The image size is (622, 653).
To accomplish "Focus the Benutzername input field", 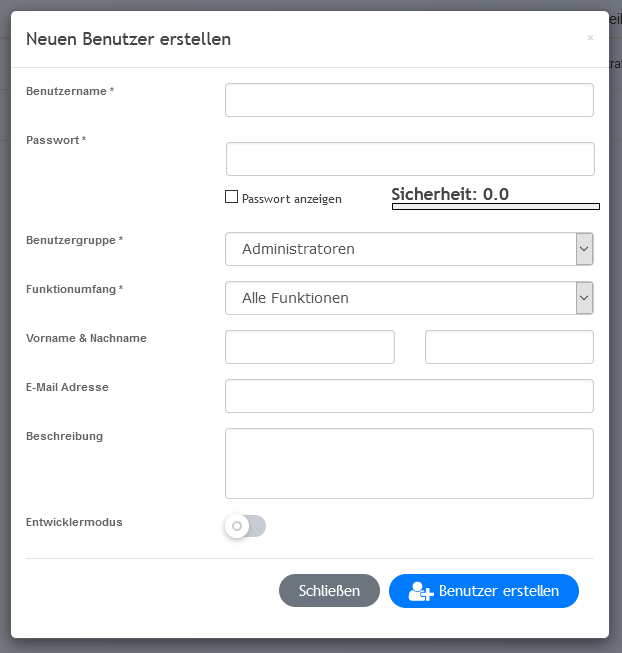I will point(409,100).
